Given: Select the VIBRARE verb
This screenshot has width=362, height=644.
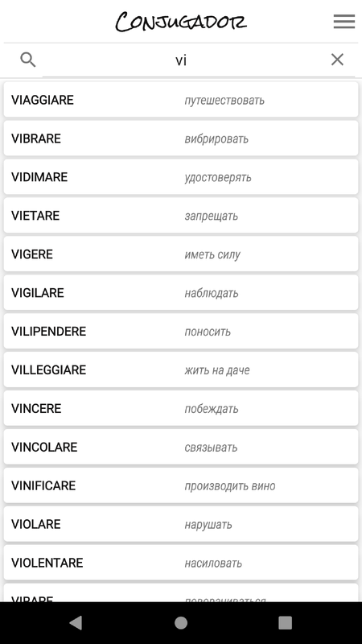Looking at the screenshot, I should (181, 138).
